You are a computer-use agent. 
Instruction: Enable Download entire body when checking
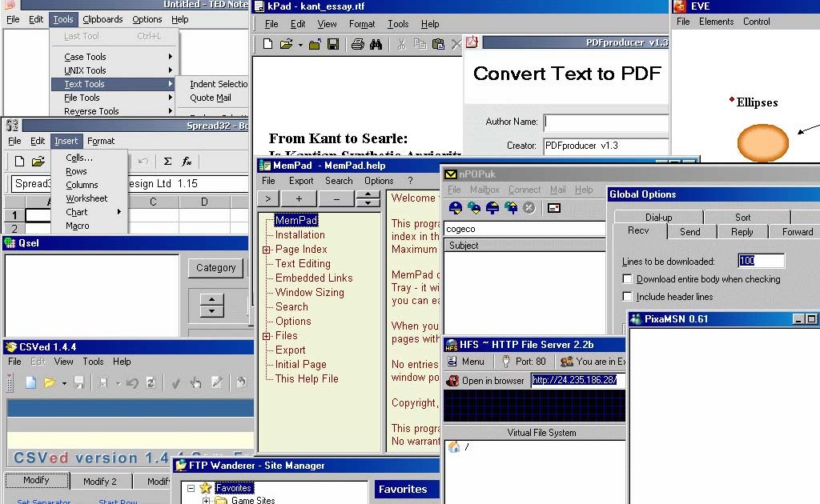628,279
